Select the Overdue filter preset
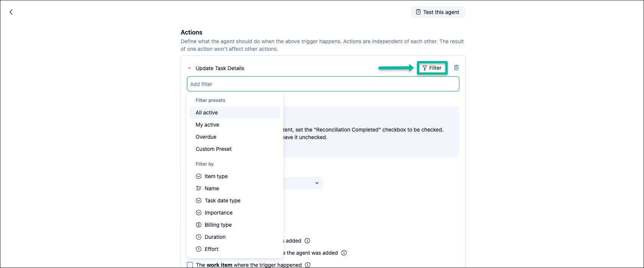The width and height of the screenshot is (644, 268). click(206, 137)
